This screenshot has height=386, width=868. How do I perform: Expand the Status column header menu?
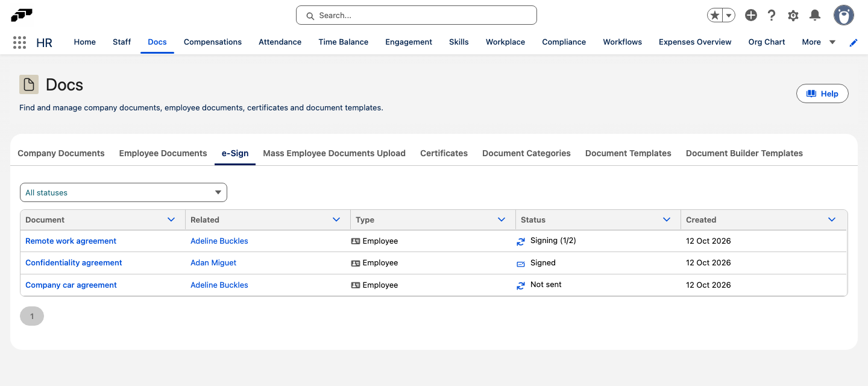pos(667,220)
